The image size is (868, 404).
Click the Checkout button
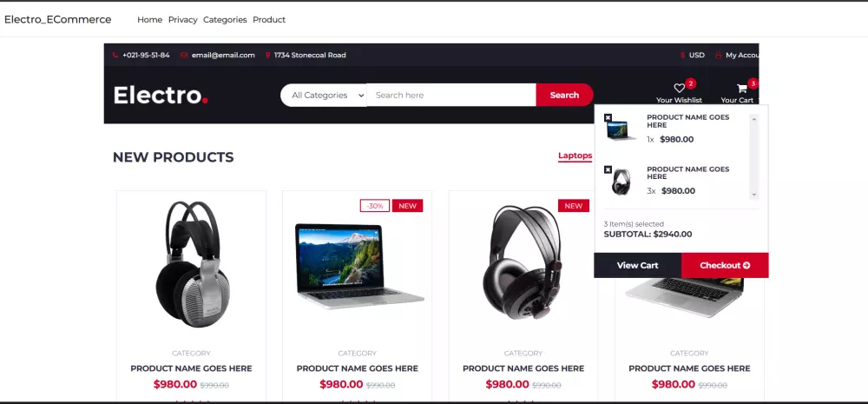click(x=725, y=265)
